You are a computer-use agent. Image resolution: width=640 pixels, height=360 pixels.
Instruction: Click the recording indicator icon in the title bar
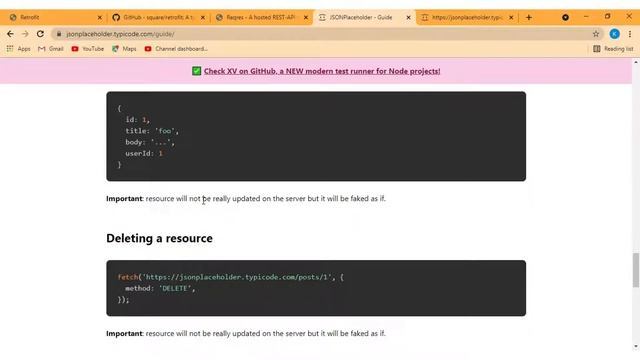[565, 17]
